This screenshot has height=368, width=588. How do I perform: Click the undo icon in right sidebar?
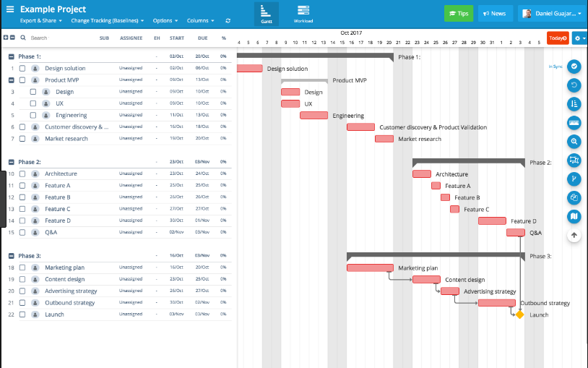(574, 85)
